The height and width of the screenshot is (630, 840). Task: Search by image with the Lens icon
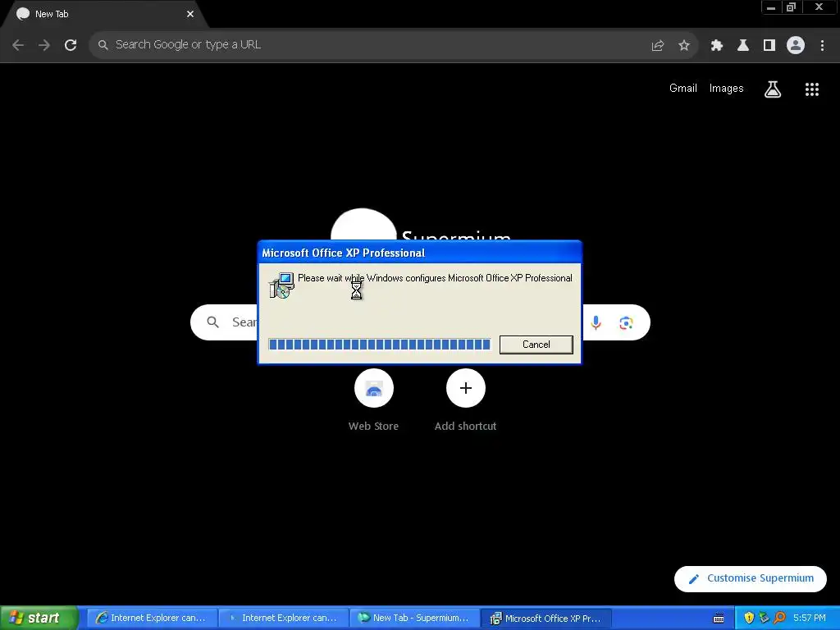(626, 322)
